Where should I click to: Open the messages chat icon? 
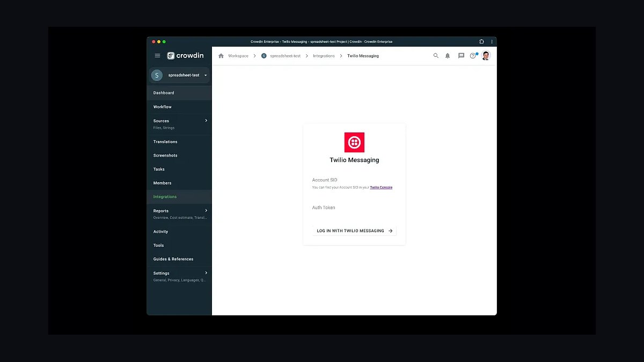(461, 56)
